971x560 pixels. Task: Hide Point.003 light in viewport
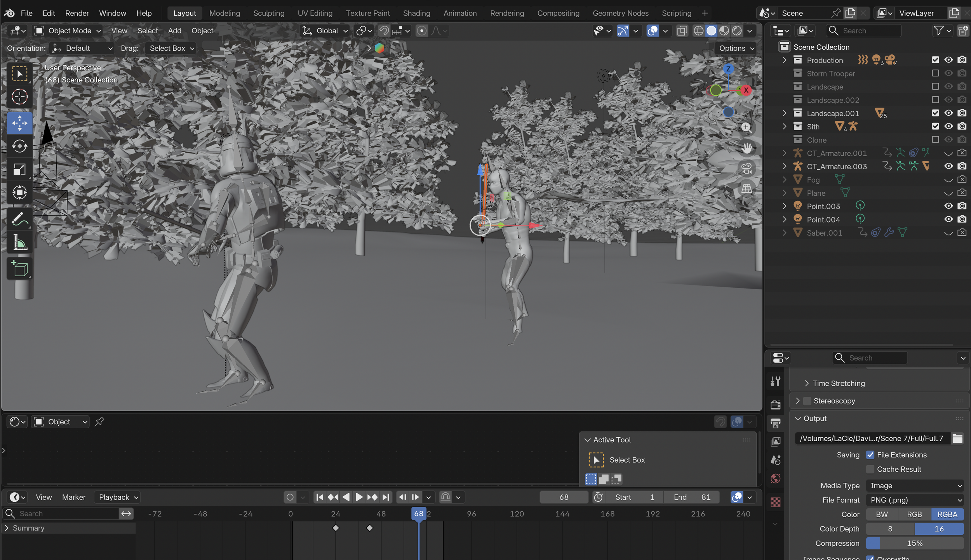(948, 206)
